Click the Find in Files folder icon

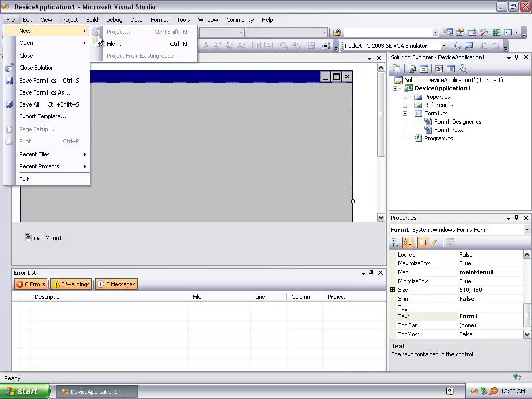pos(337,32)
